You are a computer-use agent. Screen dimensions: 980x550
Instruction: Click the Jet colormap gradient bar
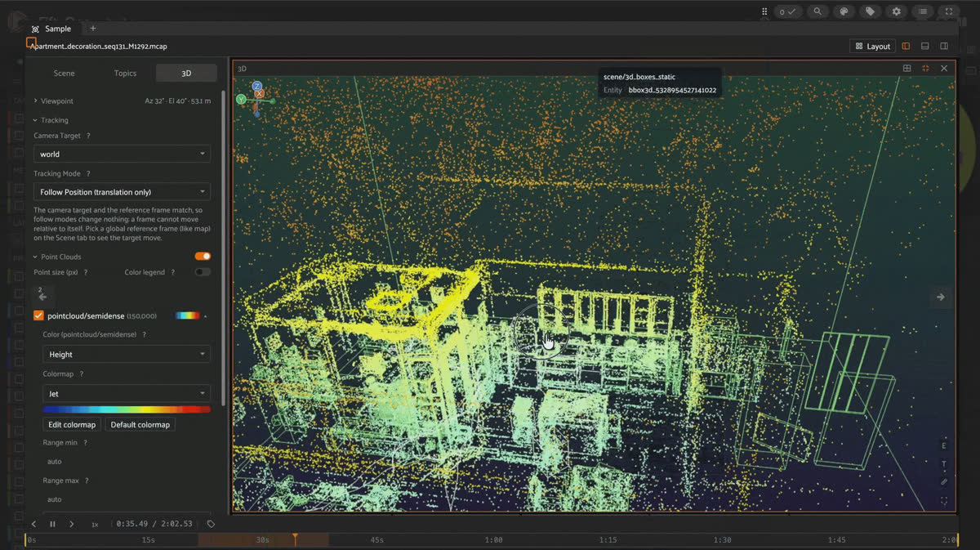[127, 409]
